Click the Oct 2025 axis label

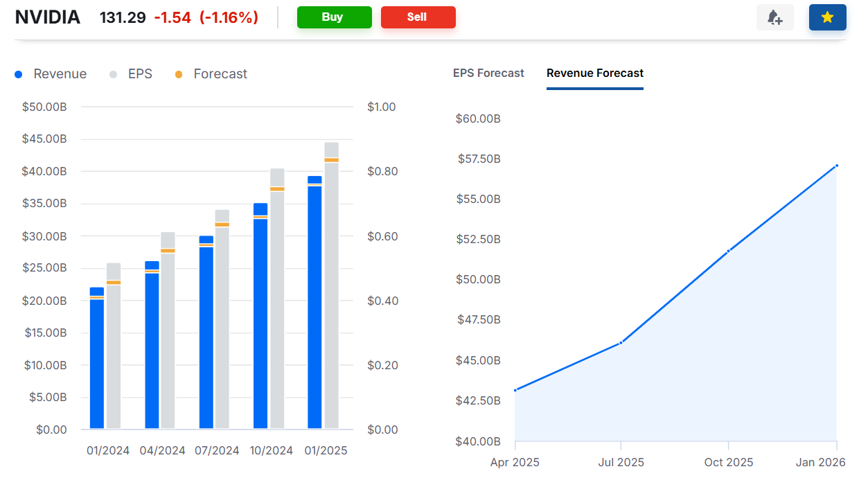coord(729,462)
